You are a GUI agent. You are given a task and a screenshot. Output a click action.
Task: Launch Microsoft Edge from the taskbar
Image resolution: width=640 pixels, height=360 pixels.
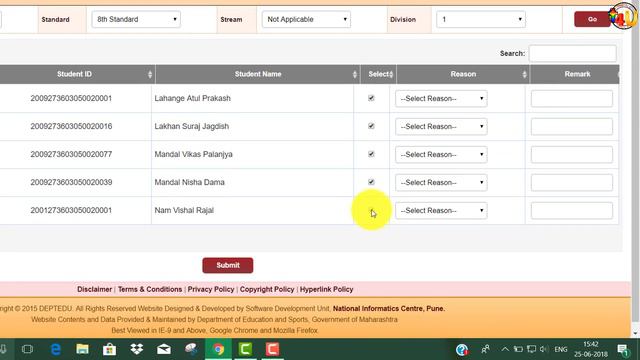(x=56, y=349)
